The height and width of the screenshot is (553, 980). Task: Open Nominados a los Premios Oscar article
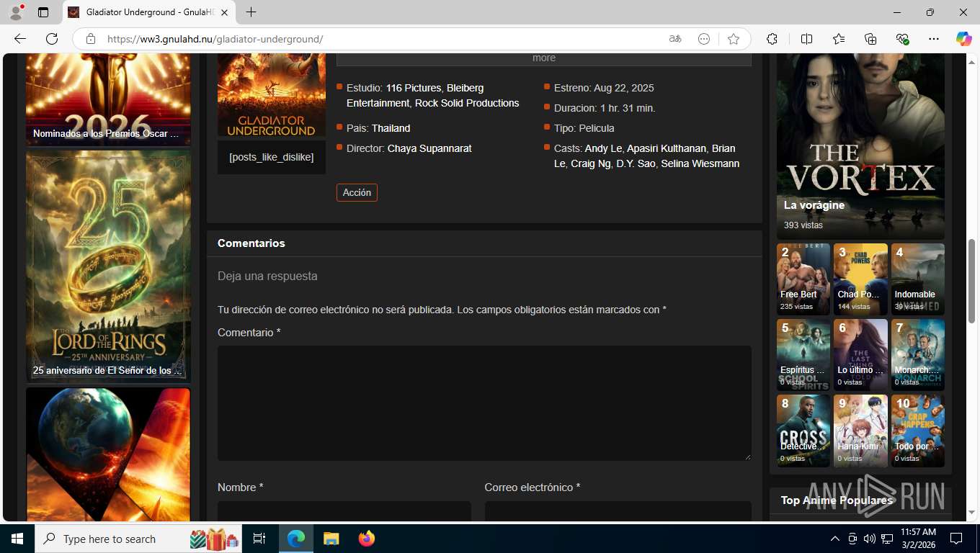point(108,100)
